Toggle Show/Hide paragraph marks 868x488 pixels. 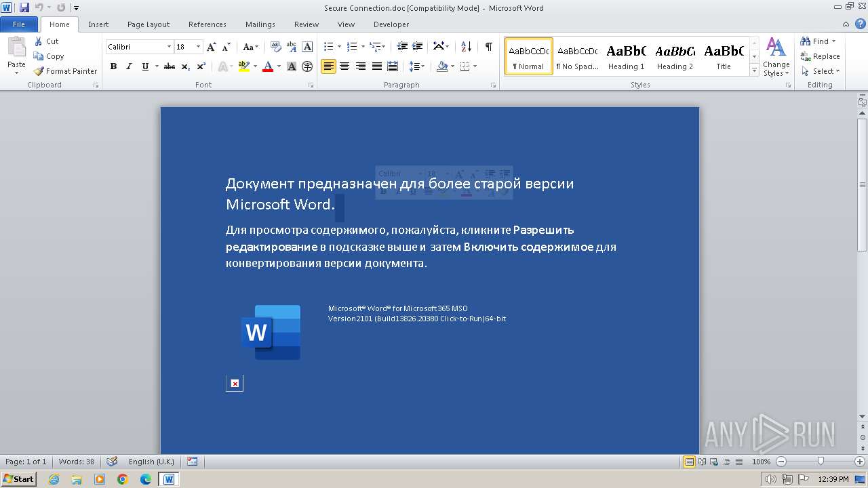click(x=488, y=47)
